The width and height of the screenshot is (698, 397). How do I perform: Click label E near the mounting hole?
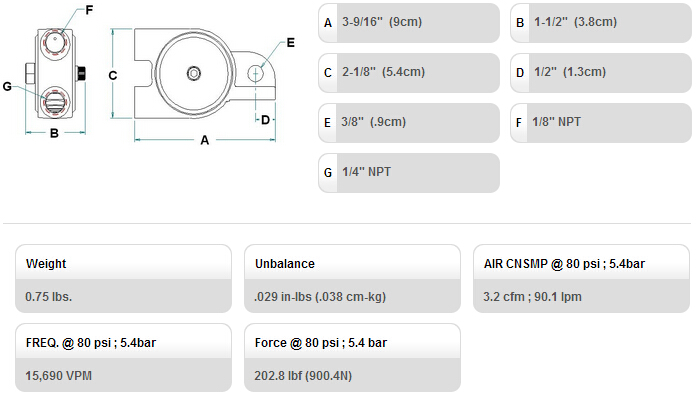(291, 43)
